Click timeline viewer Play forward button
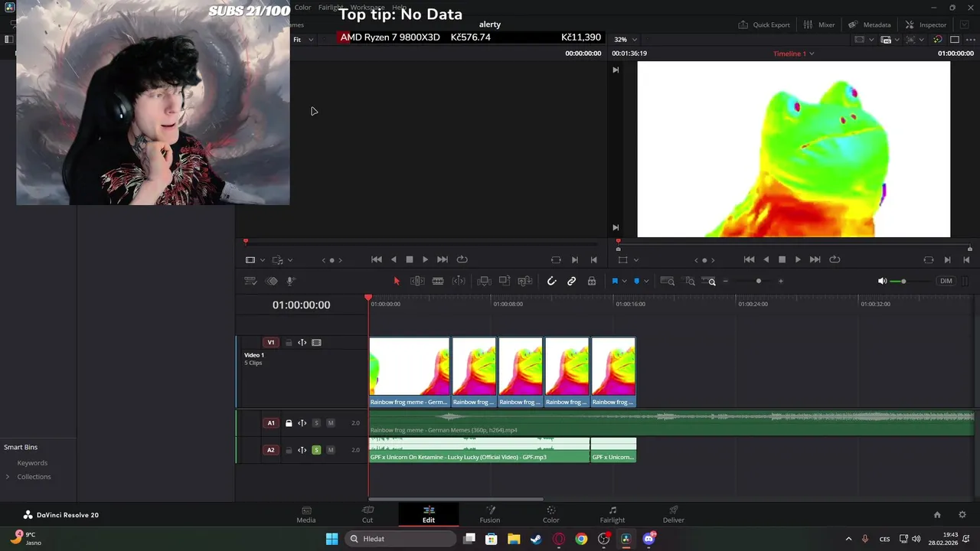Image resolution: width=980 pixels, height=551 pixels. click(798, 260)
